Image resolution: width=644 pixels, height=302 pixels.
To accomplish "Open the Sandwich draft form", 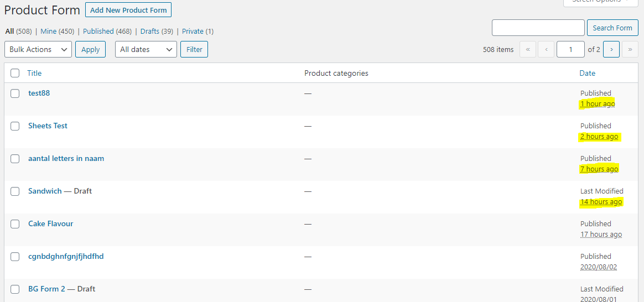I will 45,191.
